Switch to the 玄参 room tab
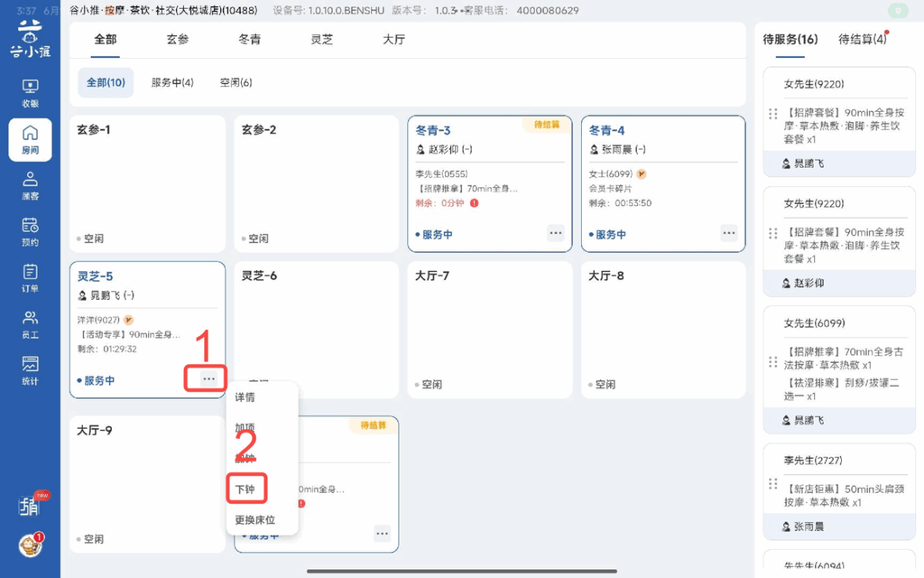The height and width of the screenshot is (578, 924). click(178, 40)
